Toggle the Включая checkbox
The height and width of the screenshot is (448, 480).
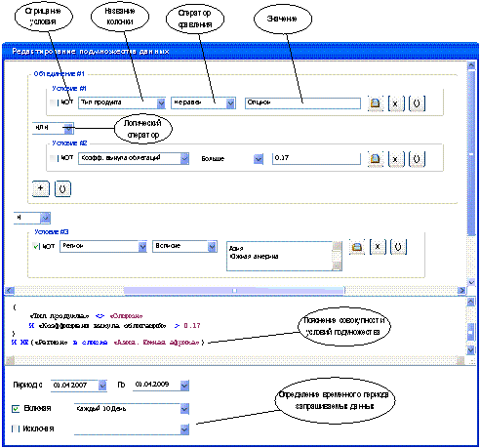point(16,409)
